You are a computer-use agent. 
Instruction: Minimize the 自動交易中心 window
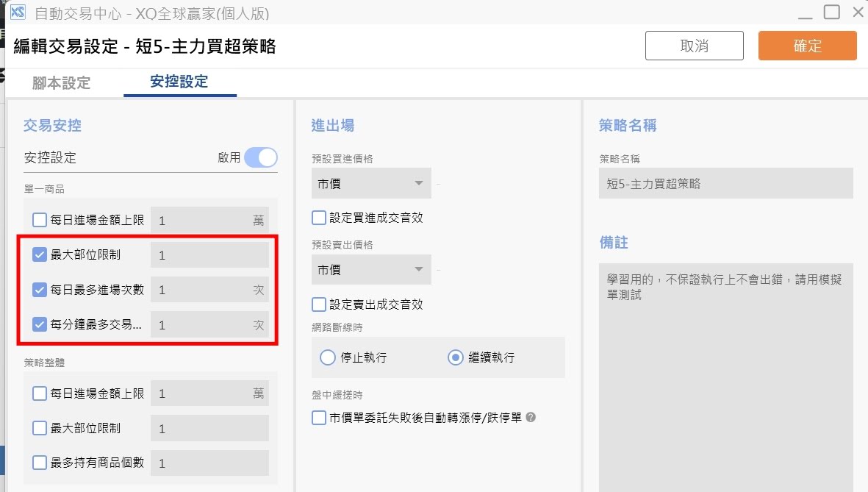pos(806,13)
